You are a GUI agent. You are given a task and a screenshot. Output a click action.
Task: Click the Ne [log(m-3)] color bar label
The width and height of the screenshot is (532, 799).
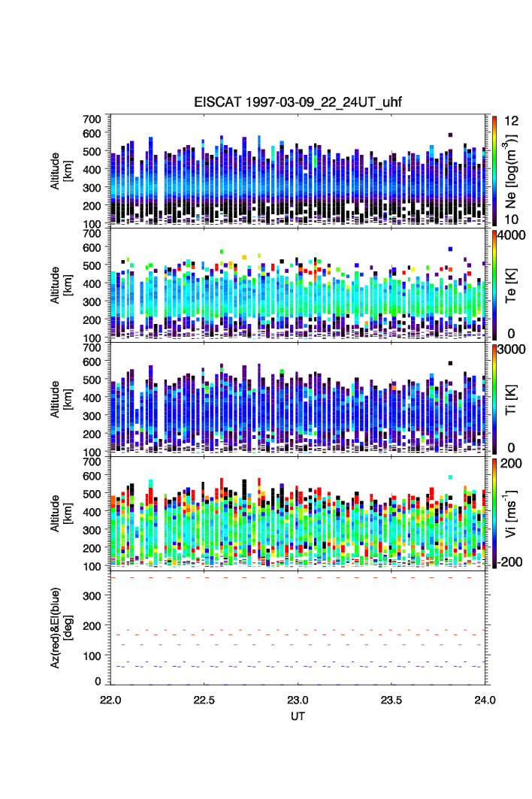click(511, 171)
